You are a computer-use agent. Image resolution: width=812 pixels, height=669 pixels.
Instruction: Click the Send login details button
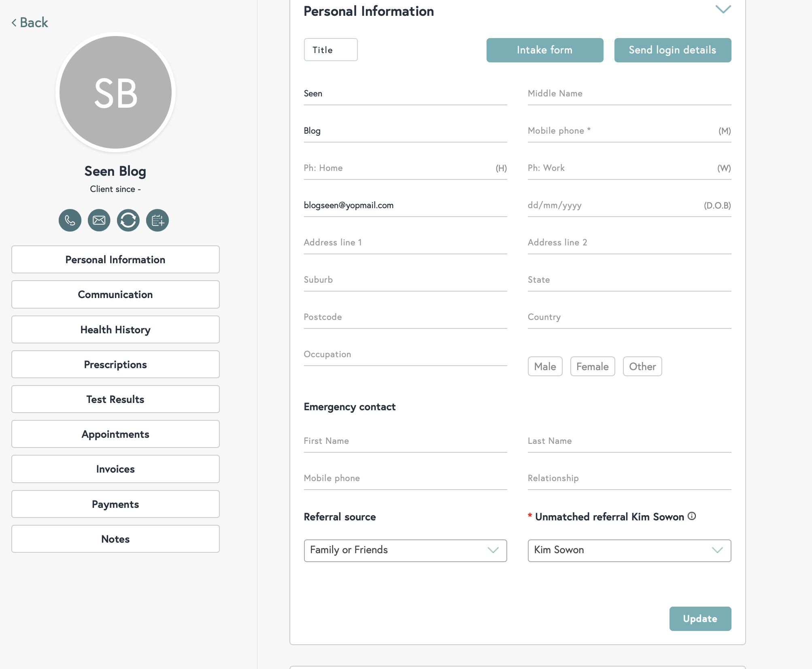pyautogui.click(x=672, y=50)
